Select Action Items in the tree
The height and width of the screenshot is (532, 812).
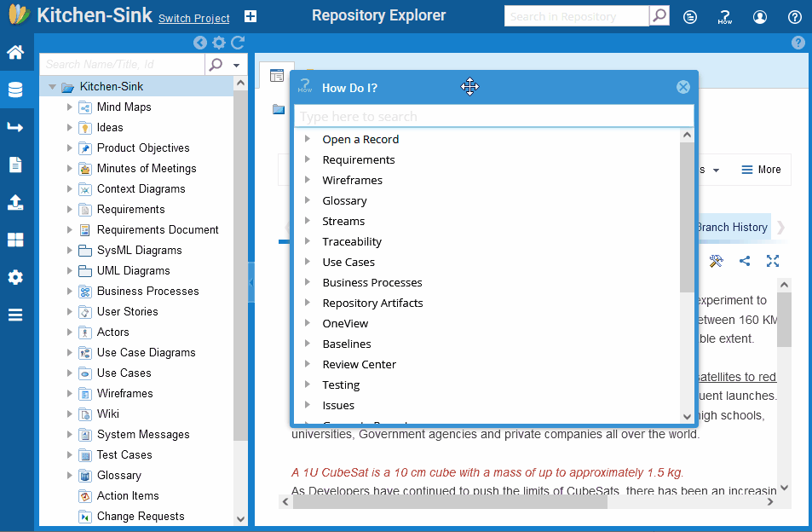tap(128, 495)
